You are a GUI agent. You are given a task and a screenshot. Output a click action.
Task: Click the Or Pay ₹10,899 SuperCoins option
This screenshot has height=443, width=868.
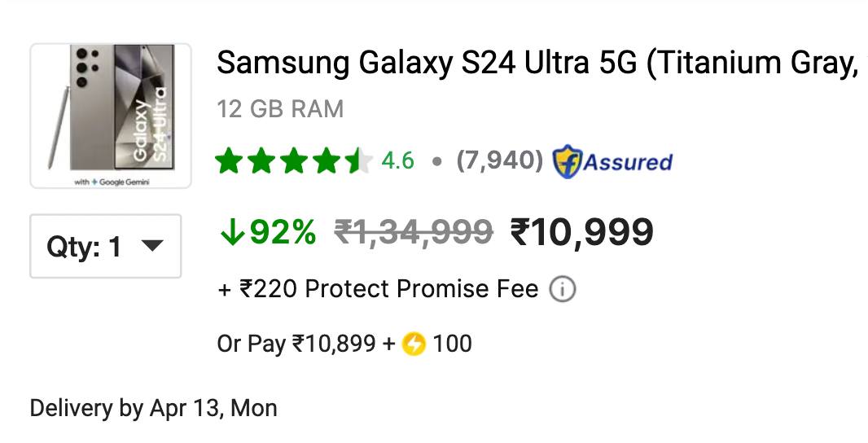344,344
